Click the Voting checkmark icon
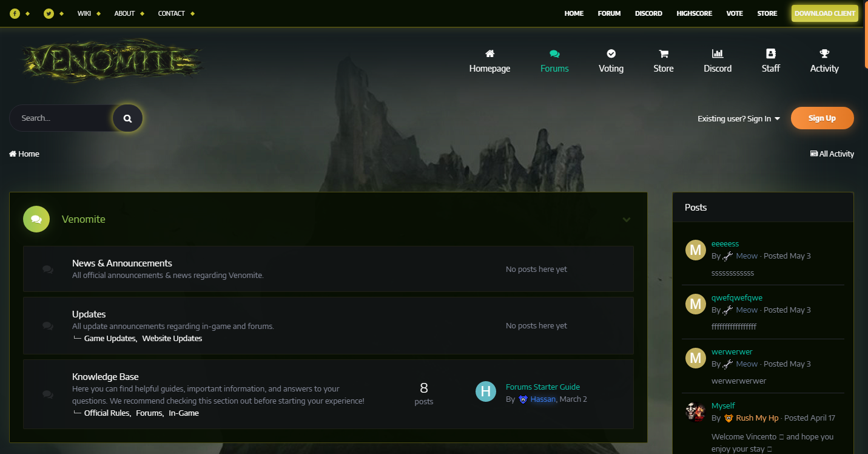Screen dimensions: 868x454 [x=611, y=53]
